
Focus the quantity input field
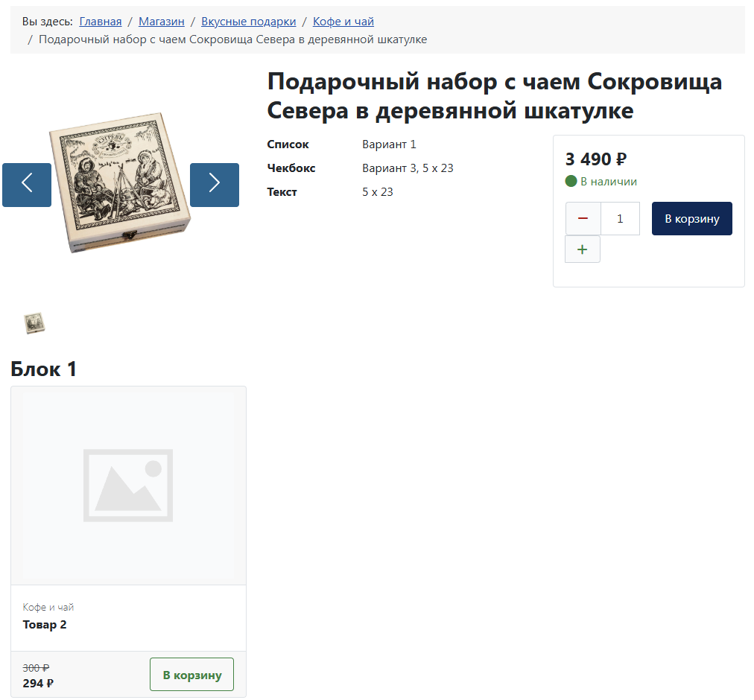point(620,219)
